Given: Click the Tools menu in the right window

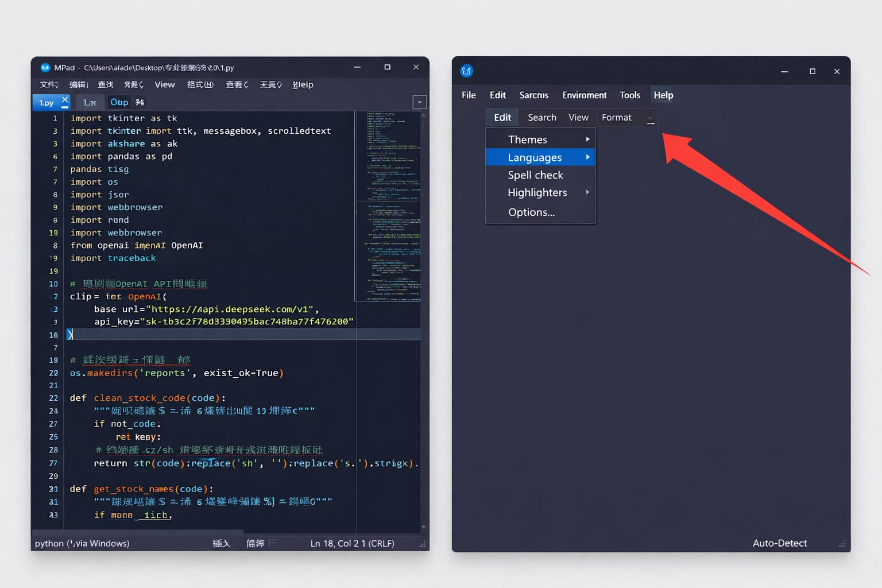Looking at the screenshot, I should tap(629, 95).
